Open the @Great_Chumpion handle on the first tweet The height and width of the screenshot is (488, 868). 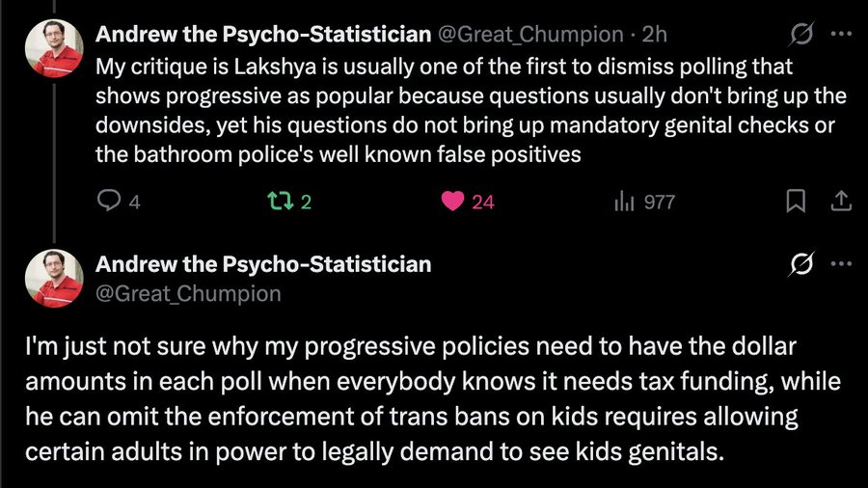[530, 35]
